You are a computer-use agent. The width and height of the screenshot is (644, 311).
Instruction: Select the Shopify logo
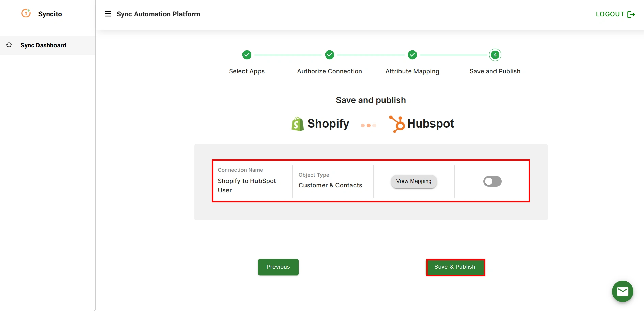[x=297, y=124]
